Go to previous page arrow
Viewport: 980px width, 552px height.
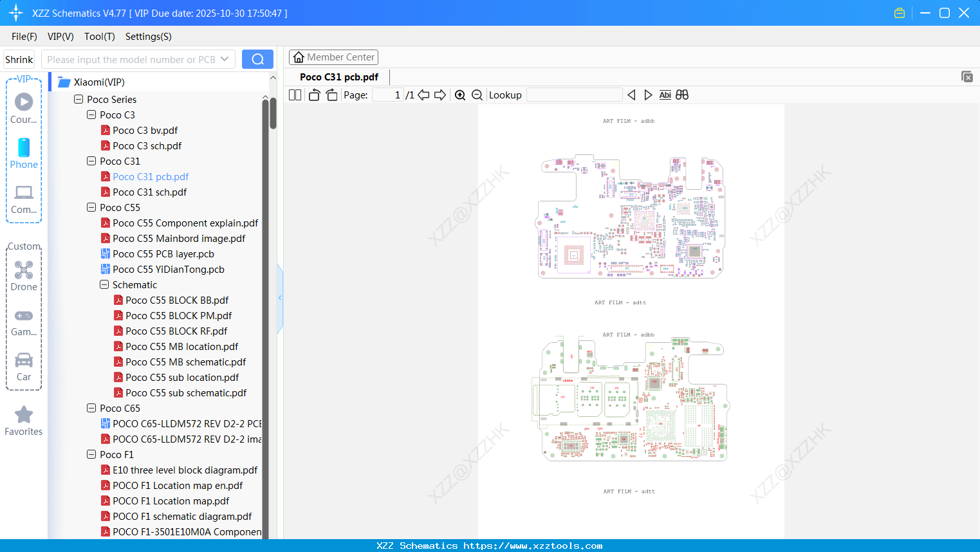click(423, 95)
